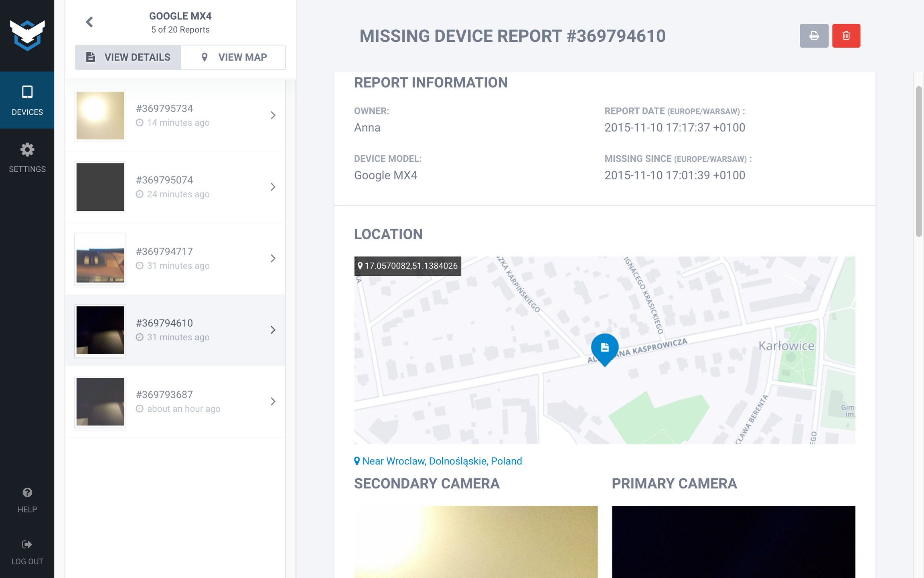The image size is (924, 578).
Task: Click '14 minutes ago' timestamp
Action: [x=178, y=123]
